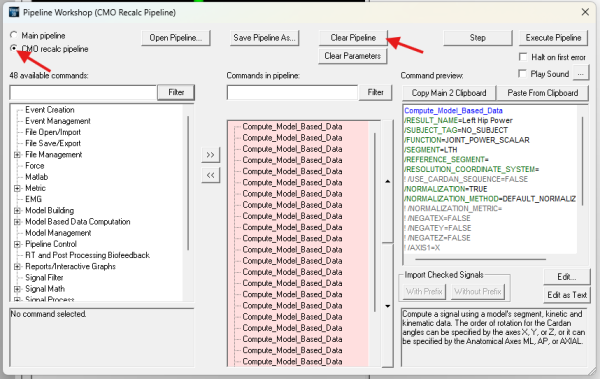Viewport: 600px width, 379px height.
Task: Select the Force tree item
Action: pyautogui.click(x=34, y=166)
